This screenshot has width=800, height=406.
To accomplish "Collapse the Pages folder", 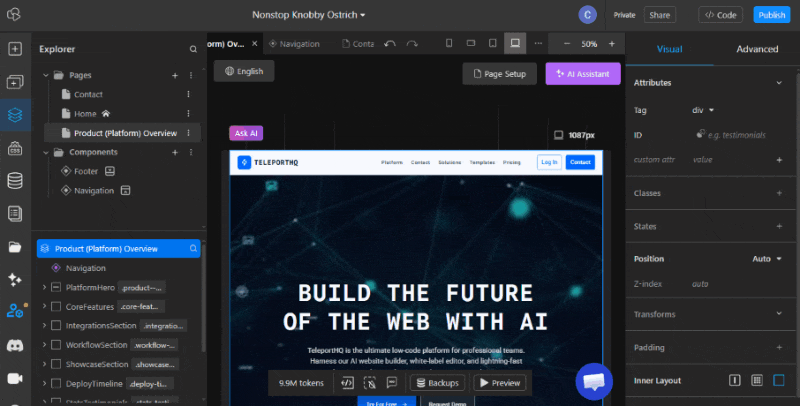I will [45, 75].
